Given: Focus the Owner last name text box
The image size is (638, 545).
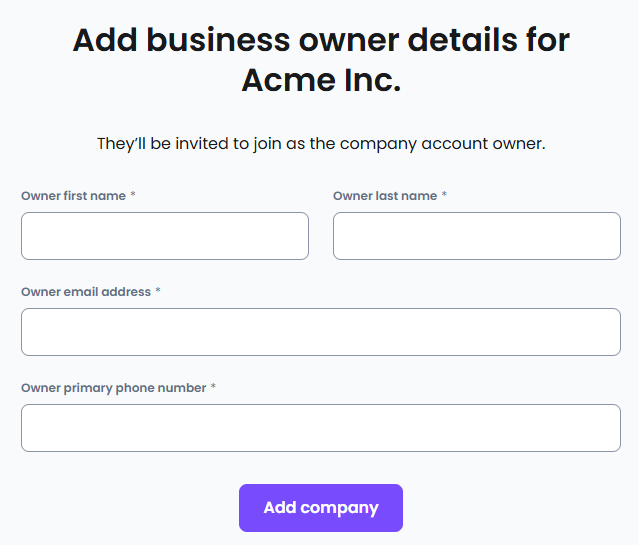Looking at the screenshot, I should tap(477, 236).
